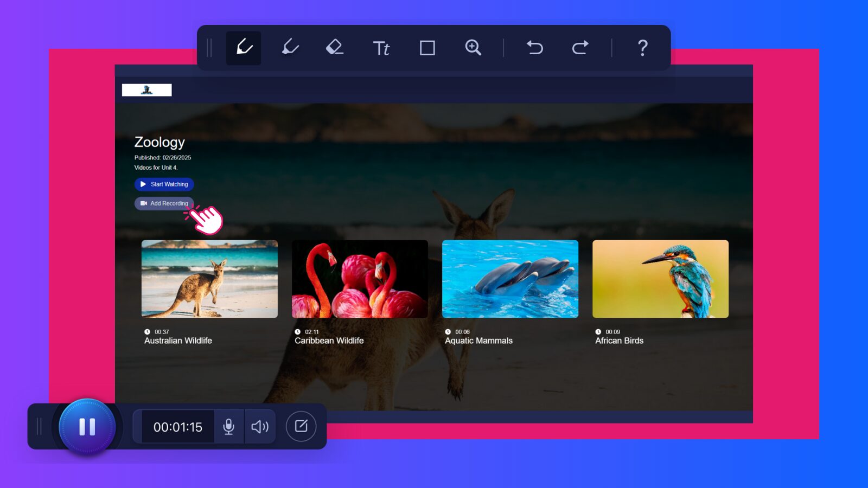Pause the screen recording
This screenshot has width=868, height=488.
tap(87, 427)
